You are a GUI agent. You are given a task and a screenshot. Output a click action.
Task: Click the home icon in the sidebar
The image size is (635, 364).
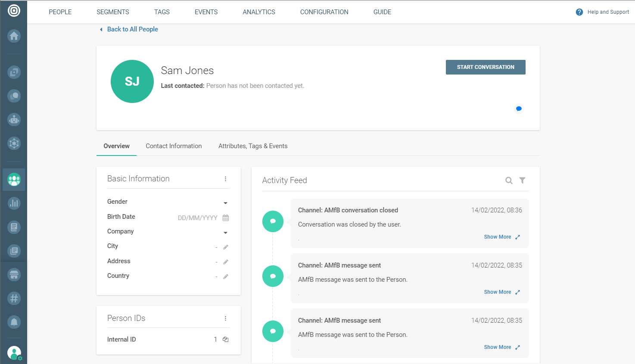[14, 36]
